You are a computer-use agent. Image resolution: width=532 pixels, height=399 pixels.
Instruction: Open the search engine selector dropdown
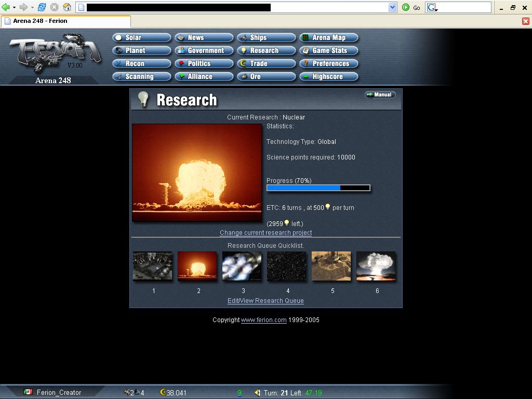coord(433,7)
